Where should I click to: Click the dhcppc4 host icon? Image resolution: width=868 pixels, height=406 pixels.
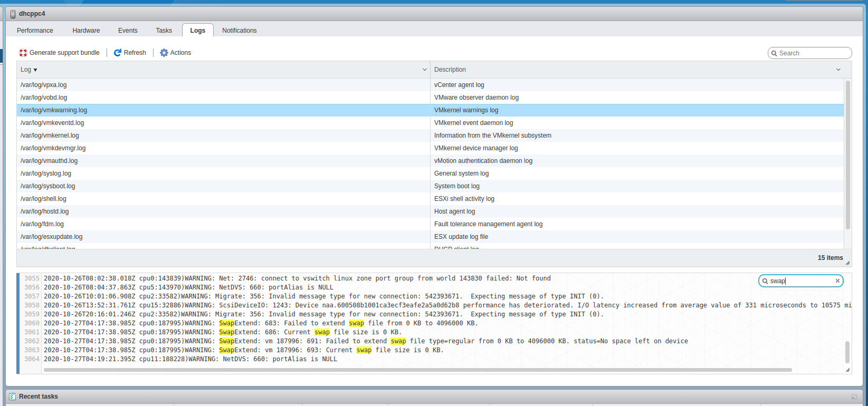(13, 14)
